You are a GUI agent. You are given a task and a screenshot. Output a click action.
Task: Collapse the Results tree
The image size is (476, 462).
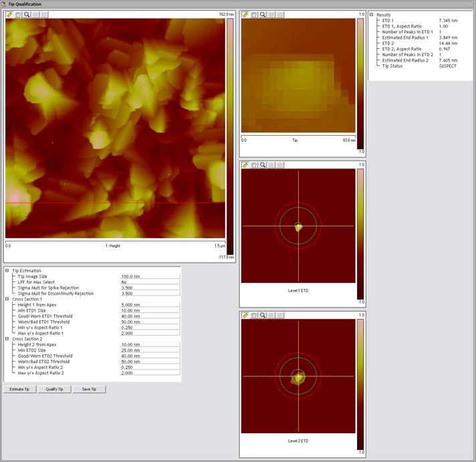[x=371, y=15]
